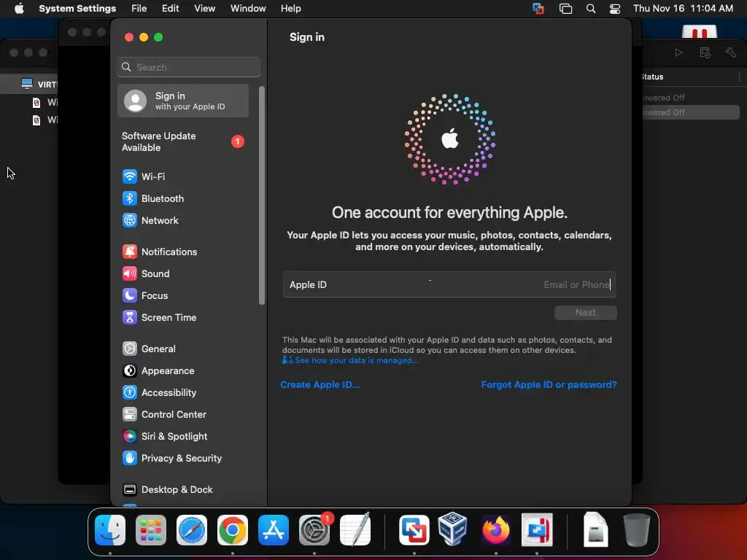This screenshot has height=560, width=747.
Task: Select second Powered Off row in background window
Action: pyautogui.click(x=690, y=112)
